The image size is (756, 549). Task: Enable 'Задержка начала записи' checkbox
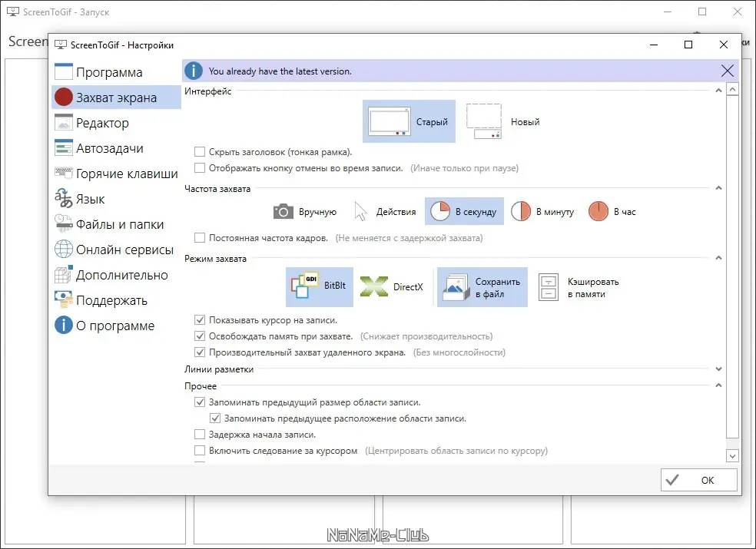pos(200,435)
